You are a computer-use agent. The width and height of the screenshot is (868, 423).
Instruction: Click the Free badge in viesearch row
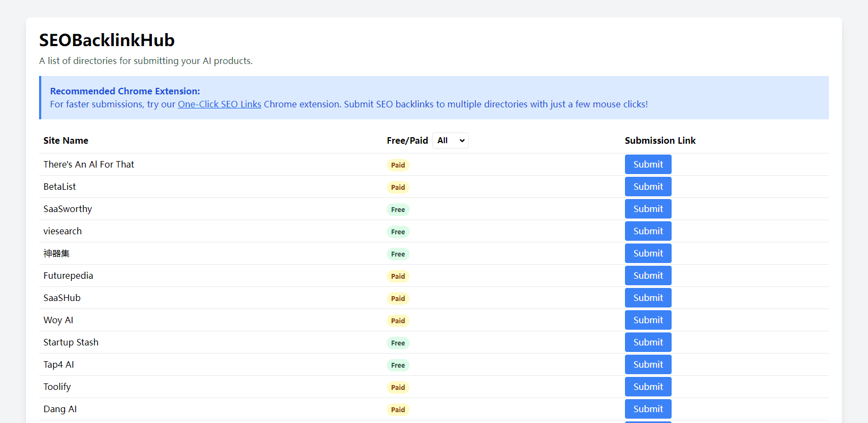[398, 232]
